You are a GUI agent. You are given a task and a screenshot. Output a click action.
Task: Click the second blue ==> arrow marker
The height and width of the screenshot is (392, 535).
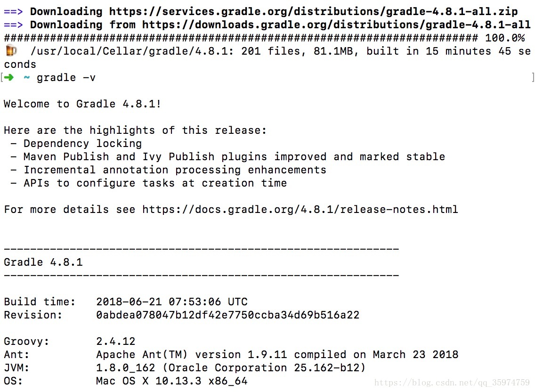(13, 24)
